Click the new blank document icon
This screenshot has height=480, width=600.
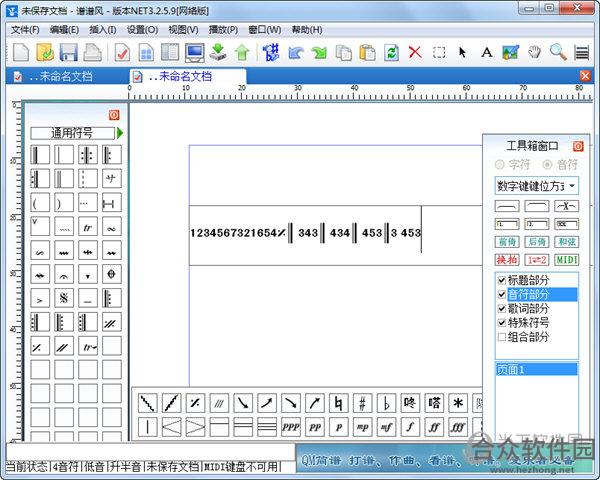(x=21, y=52)
